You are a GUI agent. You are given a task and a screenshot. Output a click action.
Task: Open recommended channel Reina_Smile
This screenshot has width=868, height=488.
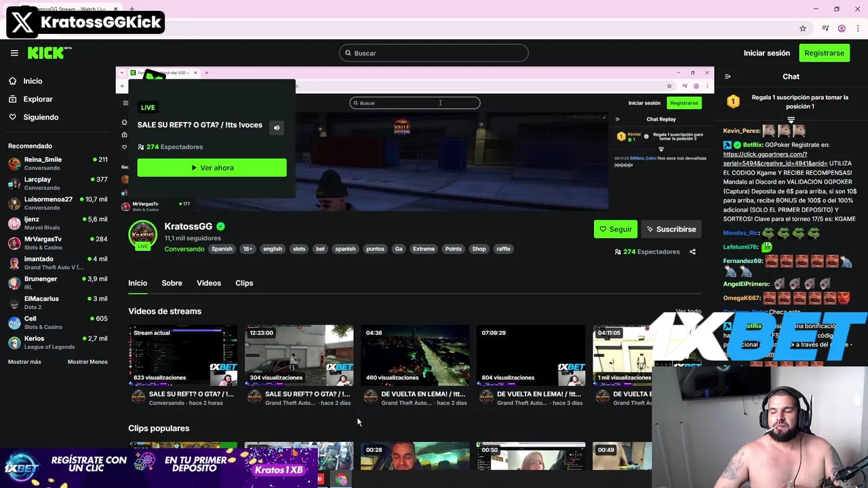pyautogui.click(x=58, y=163)
